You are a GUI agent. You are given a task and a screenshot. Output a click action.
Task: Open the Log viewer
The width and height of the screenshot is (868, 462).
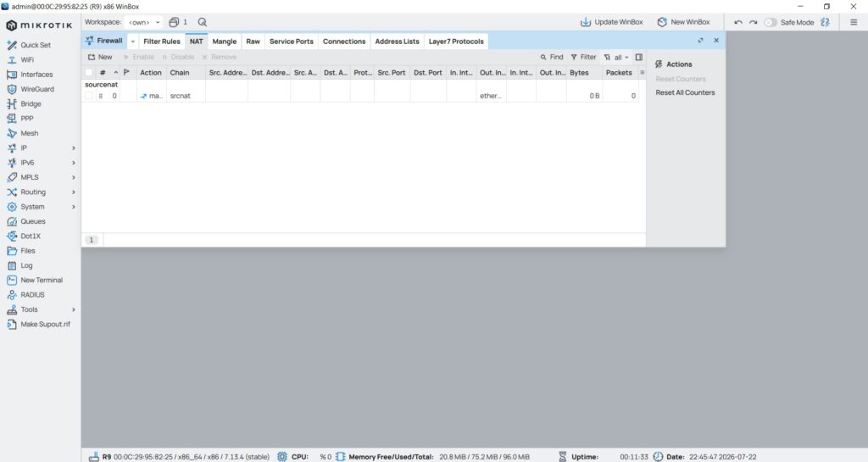(x=26, y=265)
